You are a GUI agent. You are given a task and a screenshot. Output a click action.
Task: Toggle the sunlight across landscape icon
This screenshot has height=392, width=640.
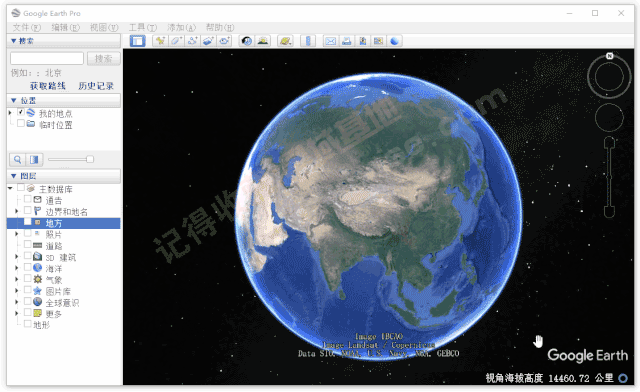click(x=263, y=41)
